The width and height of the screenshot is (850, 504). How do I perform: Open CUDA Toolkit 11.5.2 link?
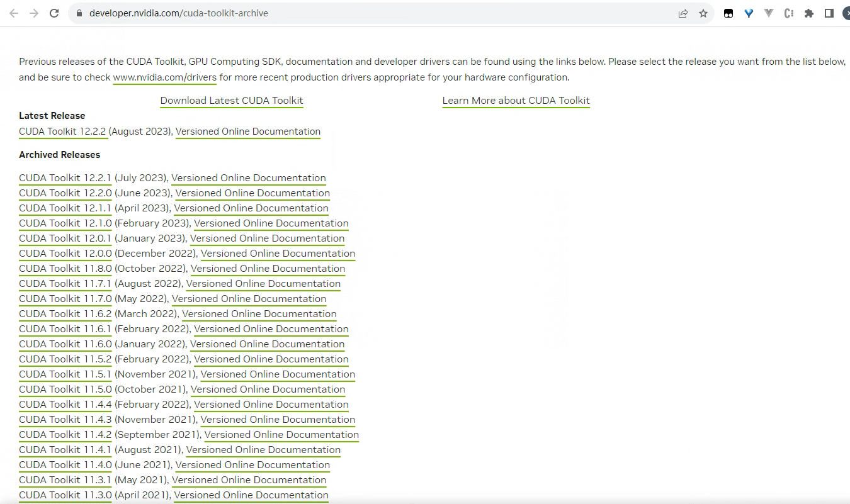click(x=65, y=359)
